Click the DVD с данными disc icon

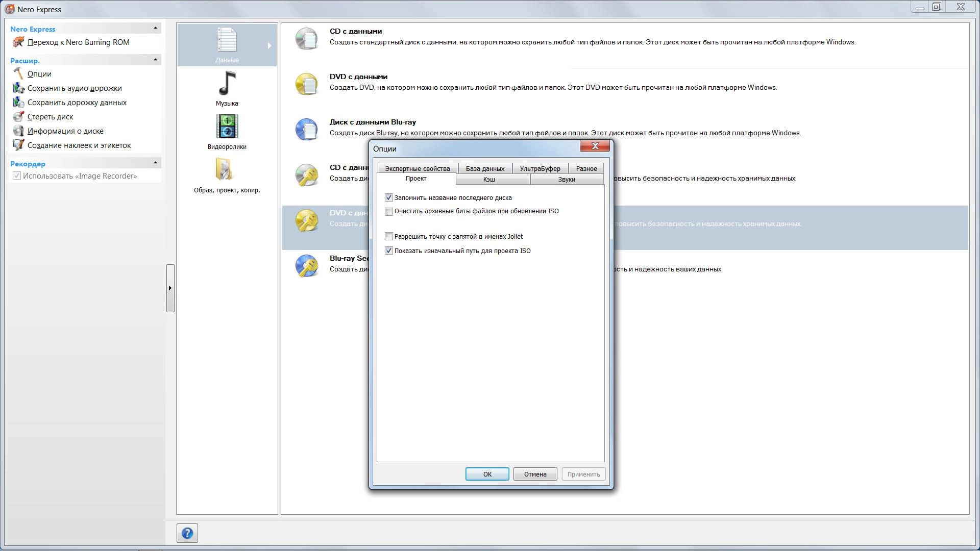tap(307, 84)
